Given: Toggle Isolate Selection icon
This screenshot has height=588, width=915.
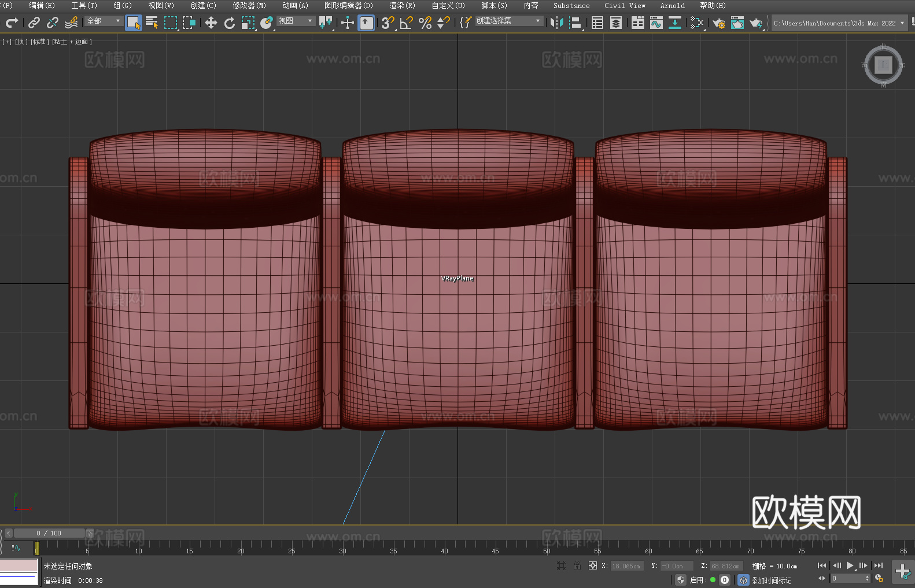Looking at the screenshot, I should coord(561,566).
